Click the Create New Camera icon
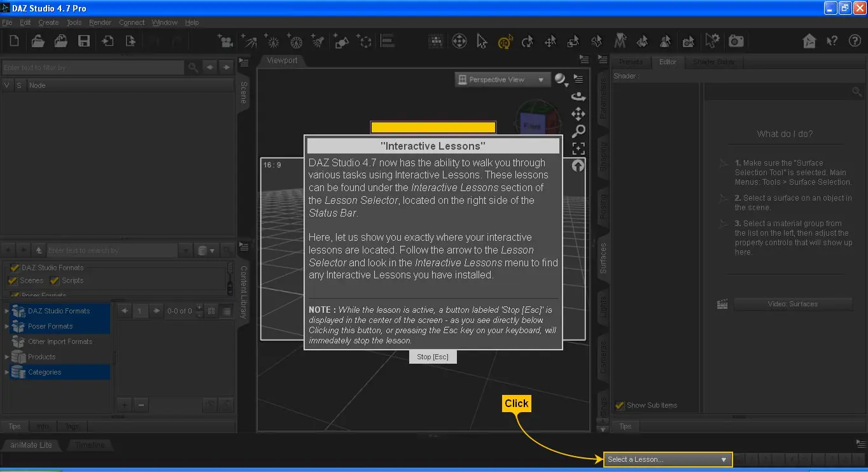 click(x=225, y=42)
